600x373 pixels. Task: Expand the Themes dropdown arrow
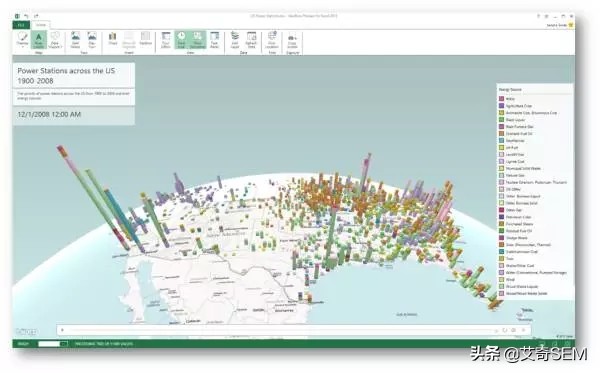tap(22, 47)
